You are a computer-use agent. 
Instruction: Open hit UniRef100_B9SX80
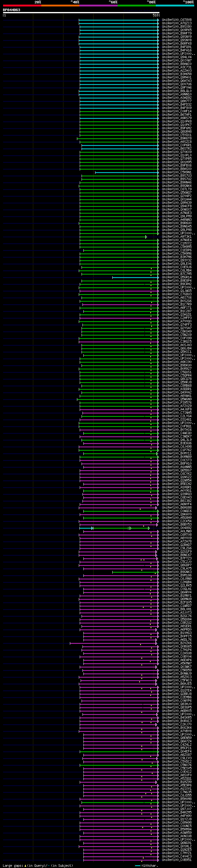tap(177, 26)
